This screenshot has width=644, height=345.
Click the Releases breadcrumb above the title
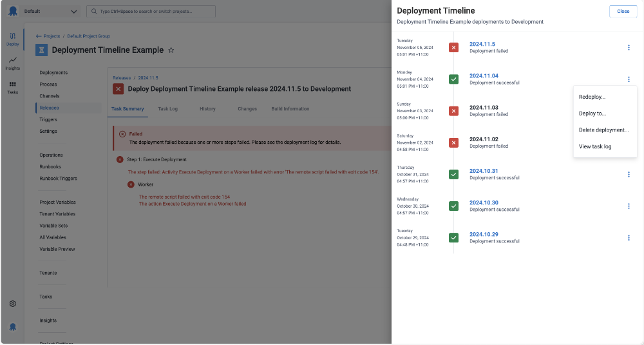tap(122, 78)
